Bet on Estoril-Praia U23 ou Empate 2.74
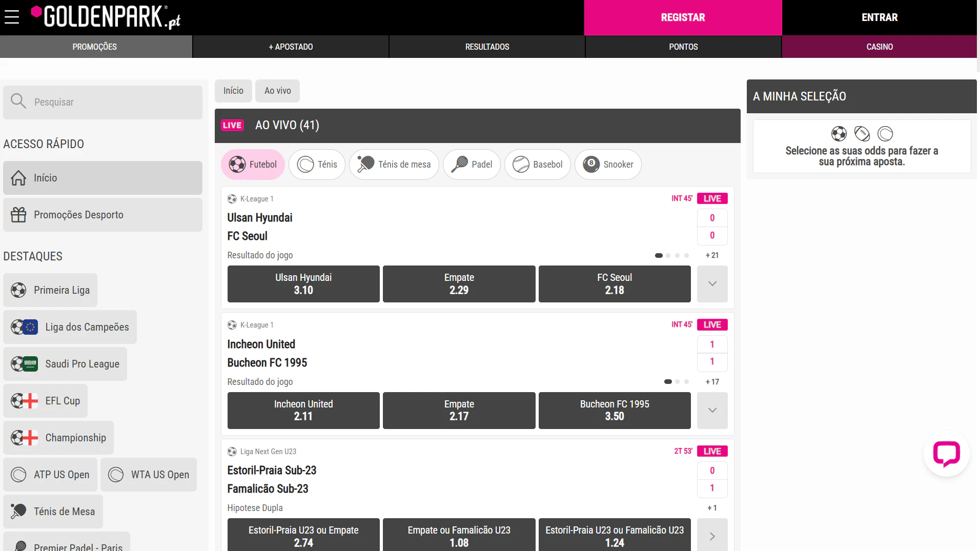Screen dimensions: 980x551 coord(303,535)
